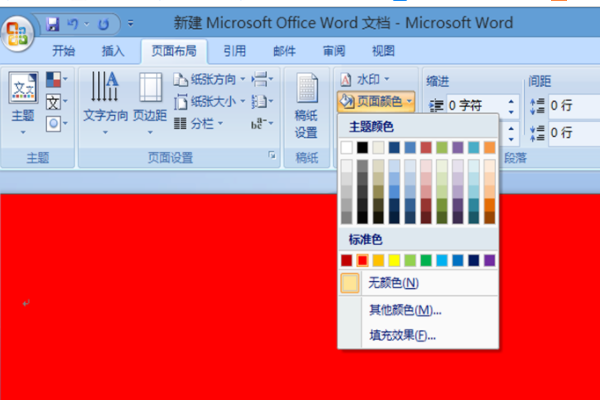Open 纸张大小 paper size dropdown
This screenshot has width=600, height=400.
[209, 102]
